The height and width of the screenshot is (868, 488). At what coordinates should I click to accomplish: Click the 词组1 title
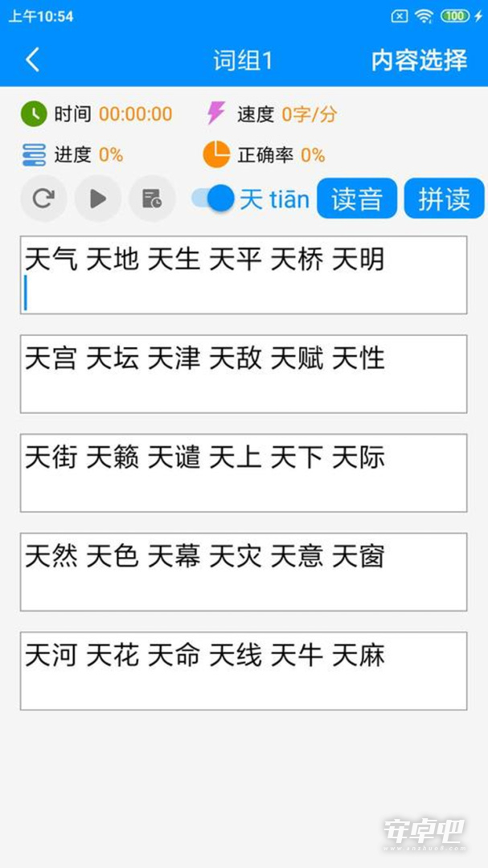click(x=244, y=60)
